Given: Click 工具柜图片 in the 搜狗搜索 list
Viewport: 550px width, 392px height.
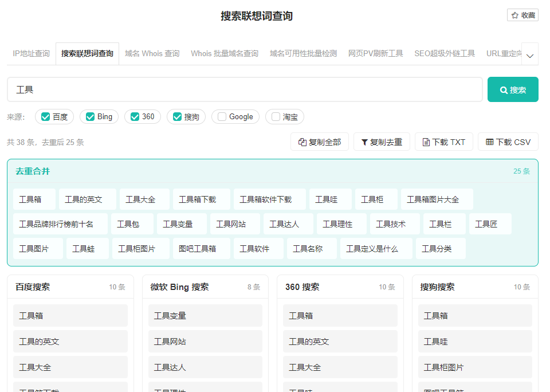Looking at the screenshot, I should [476, 367].
